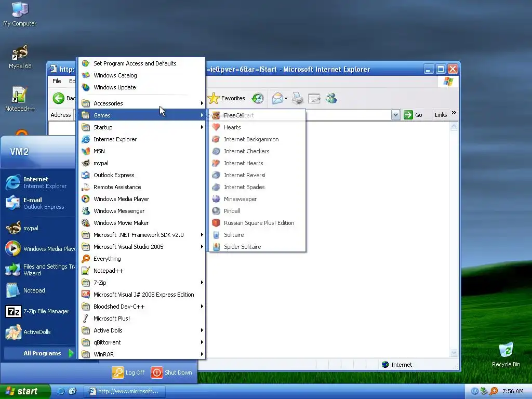The image size is (532, 399).
Task: Expand the 7-Zip program folder
Action: pyautogui.click(x=142, y=283)
